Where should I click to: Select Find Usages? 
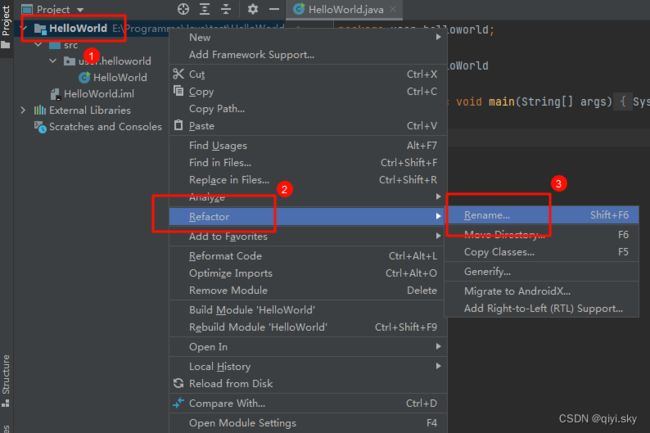pyautogui.click(x=308, y=145)
